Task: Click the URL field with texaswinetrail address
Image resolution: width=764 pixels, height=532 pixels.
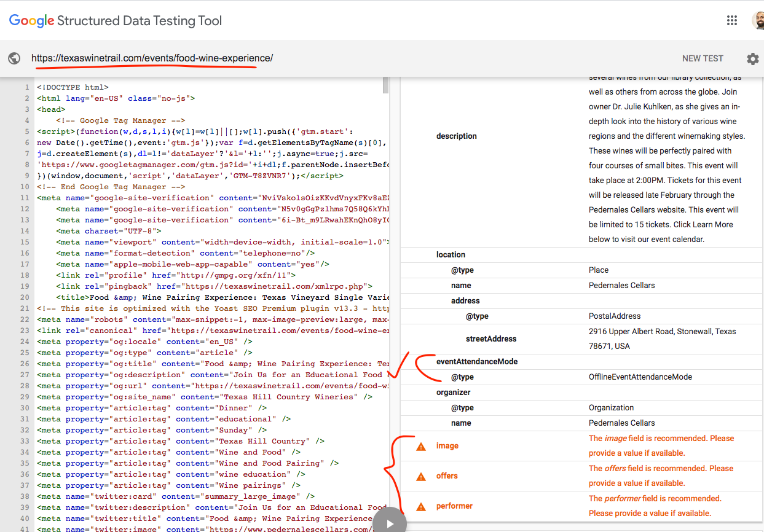Action: point(152,58)
